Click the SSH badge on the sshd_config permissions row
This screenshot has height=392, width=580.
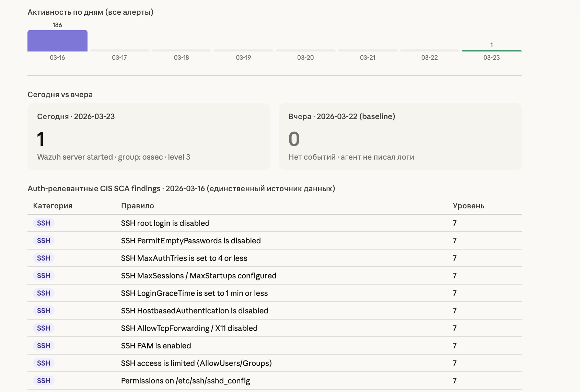[44, 381]
